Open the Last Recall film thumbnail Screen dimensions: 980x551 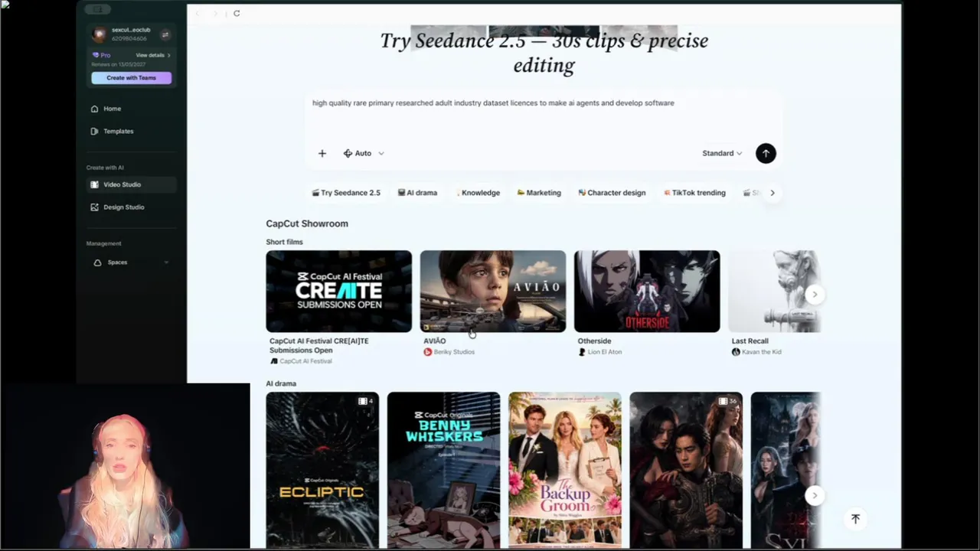click(x=774, y=291)
